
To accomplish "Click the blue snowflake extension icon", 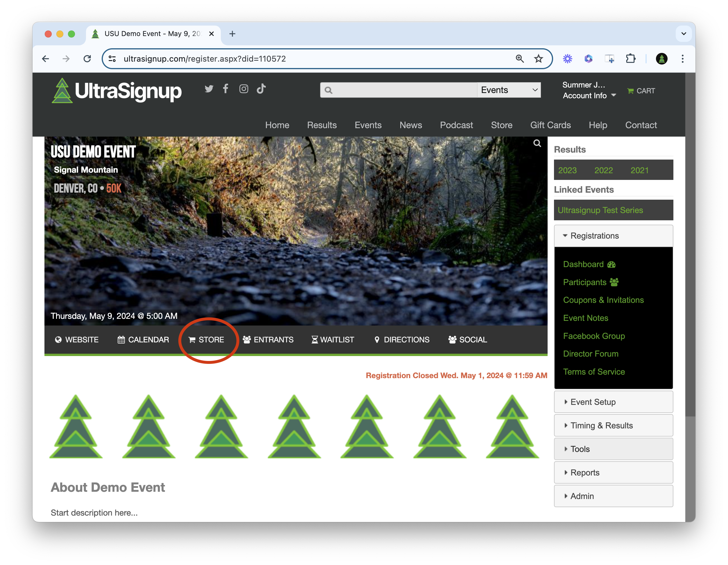I will pyautogui.click(x=567, y=59).
